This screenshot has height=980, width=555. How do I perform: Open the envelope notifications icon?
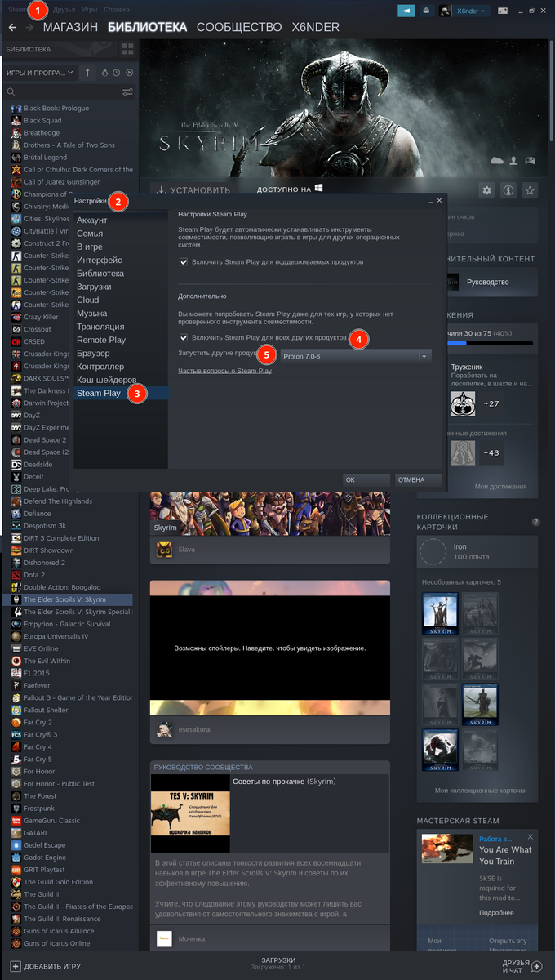(426, 11)
